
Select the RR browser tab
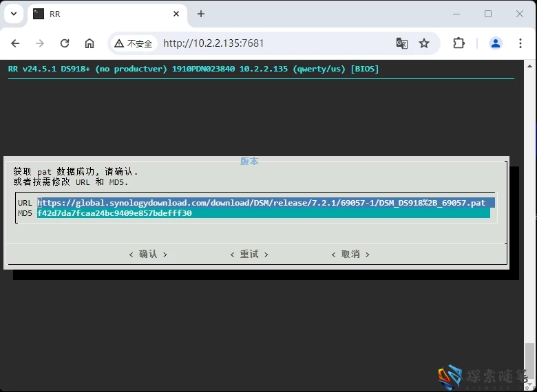107,14
